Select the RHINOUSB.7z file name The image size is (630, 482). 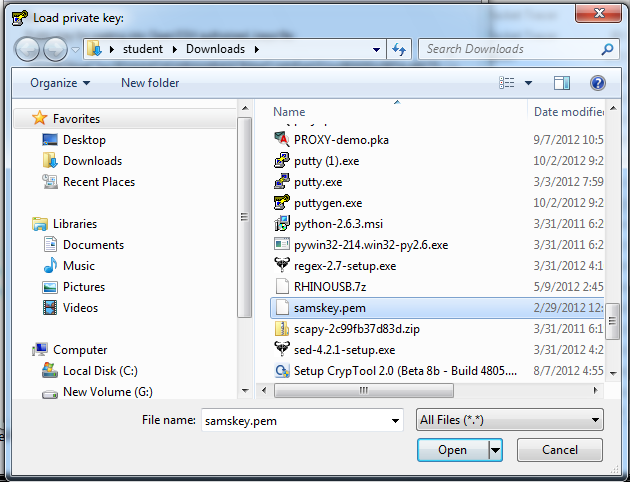pyautogui.click(x=330, y=287)
